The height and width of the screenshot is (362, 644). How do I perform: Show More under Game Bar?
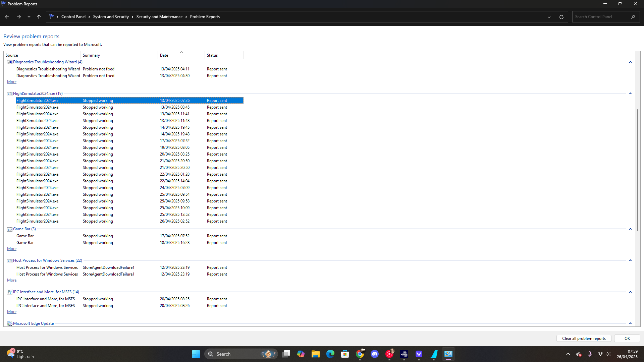12,249
